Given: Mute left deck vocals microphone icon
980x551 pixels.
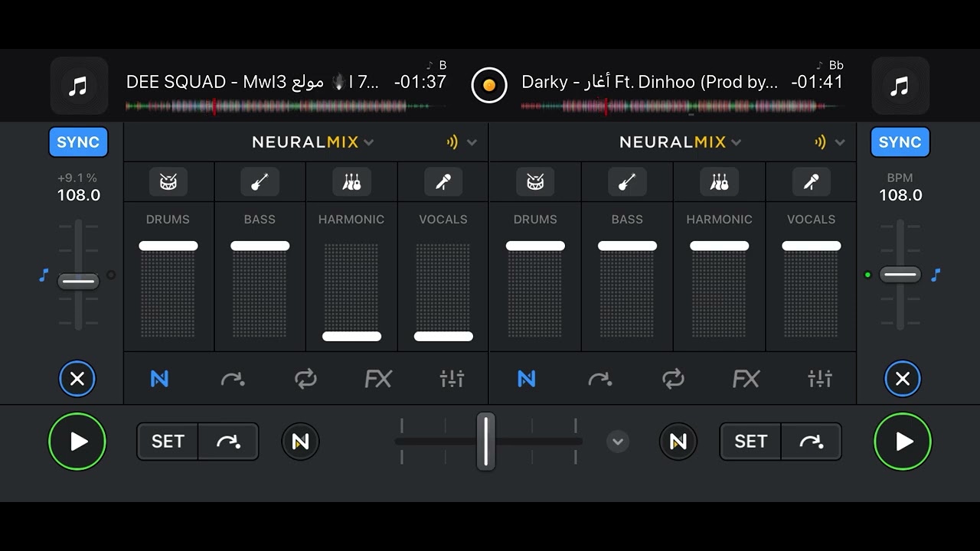Looking at the screenshot, I should tap(443, 182).
